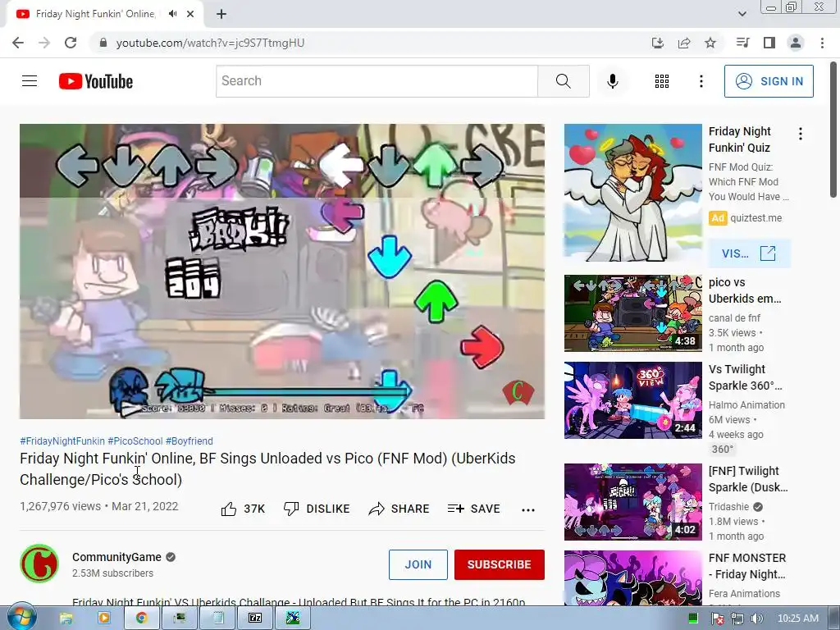
Task: Open Friday Night Funkin' Quiz ad thumbnail
Action: 632,193
